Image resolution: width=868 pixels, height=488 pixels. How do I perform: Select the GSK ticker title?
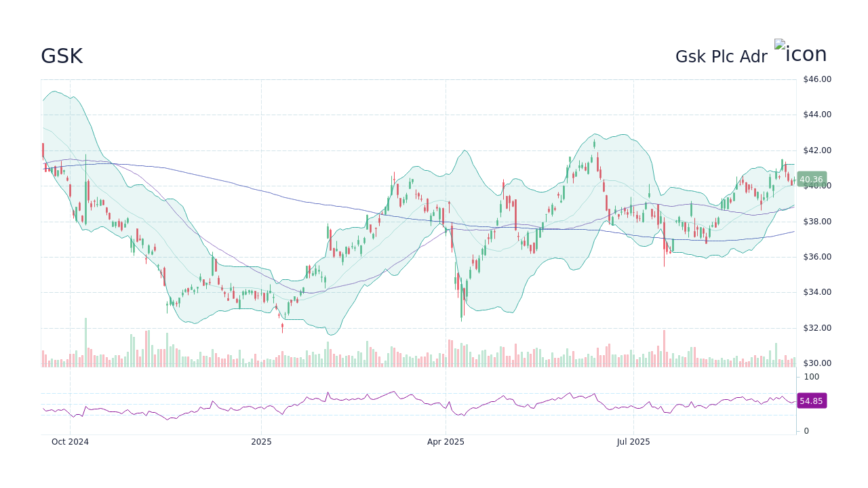coord(62,56)
